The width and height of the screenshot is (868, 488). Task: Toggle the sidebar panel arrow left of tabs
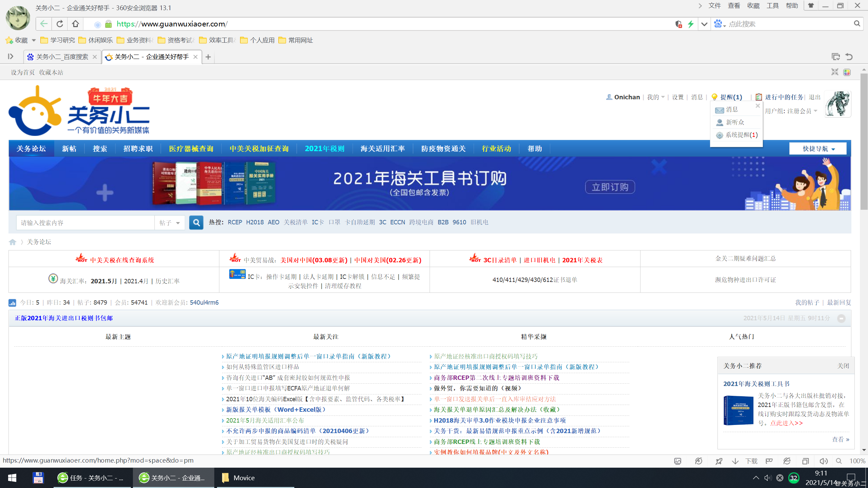tap(11, 57)
